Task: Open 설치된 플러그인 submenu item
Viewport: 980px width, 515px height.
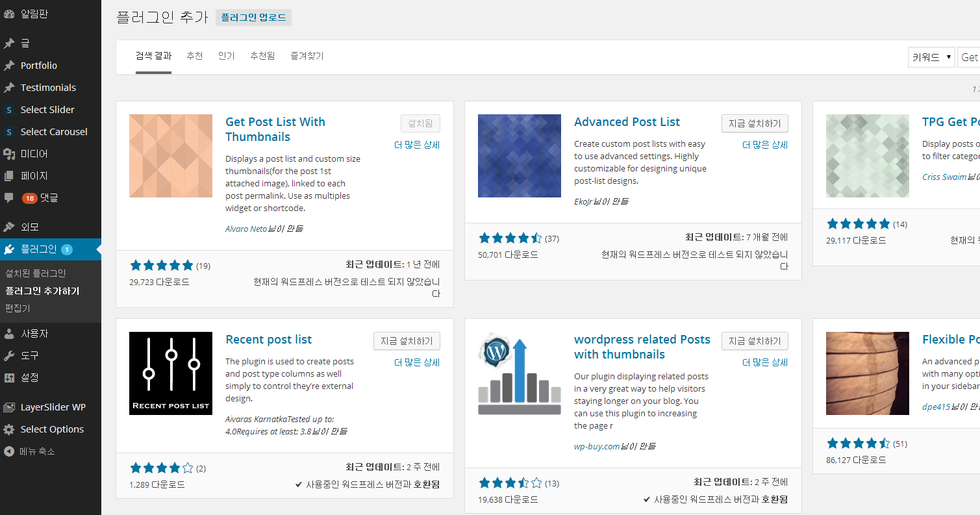Action: click(x=35, y=273)
